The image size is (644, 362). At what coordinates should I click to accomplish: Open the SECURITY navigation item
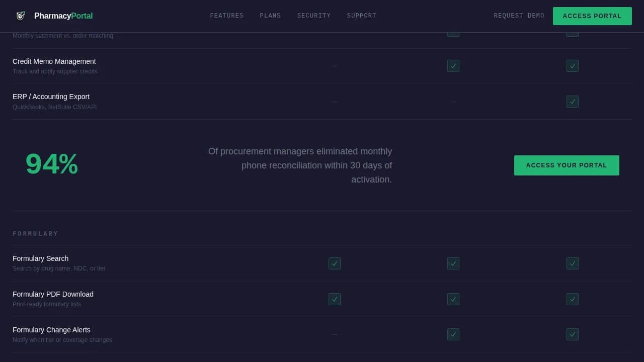pos(314,16)
